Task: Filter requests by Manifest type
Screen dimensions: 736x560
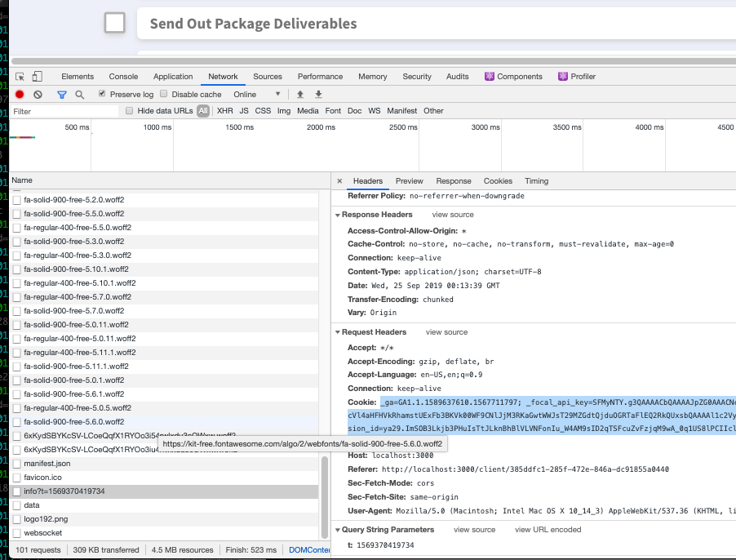Action: pos(401,111)
